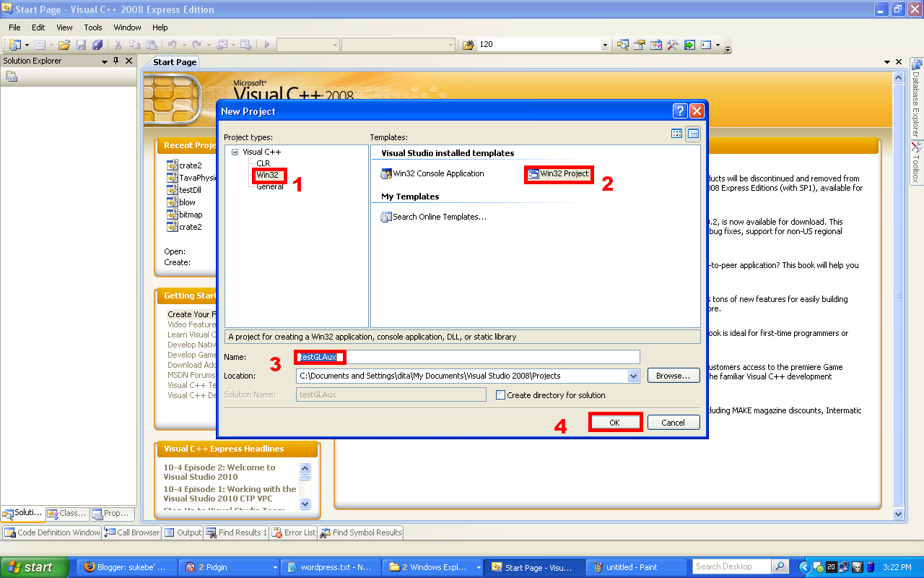Click the New Project toolbar icon
The height and width of the screenshot is (578, 924).
pyautogui.click(x=15, y=45)
